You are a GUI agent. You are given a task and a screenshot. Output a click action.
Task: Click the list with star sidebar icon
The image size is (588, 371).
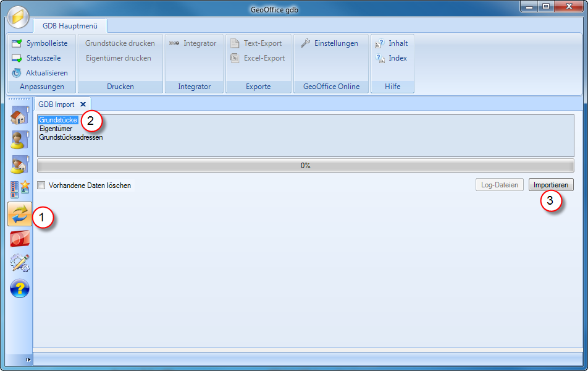tap(19, 189)
